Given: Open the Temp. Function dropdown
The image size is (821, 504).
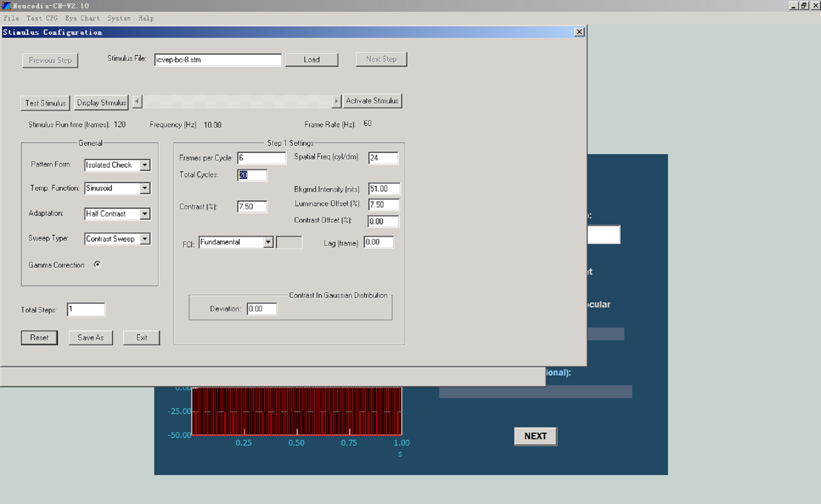Looking at the screenshot, I should (x=145, y=188).
